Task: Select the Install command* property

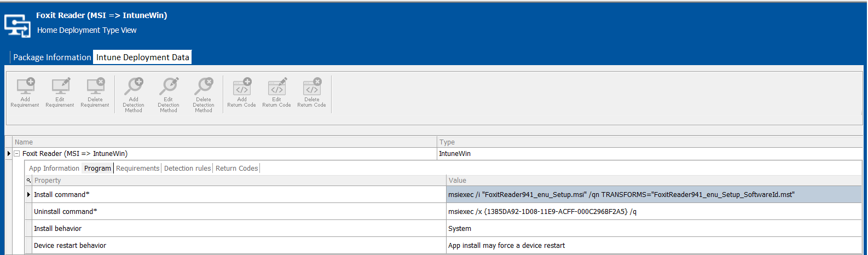Action: pos(239,195)
